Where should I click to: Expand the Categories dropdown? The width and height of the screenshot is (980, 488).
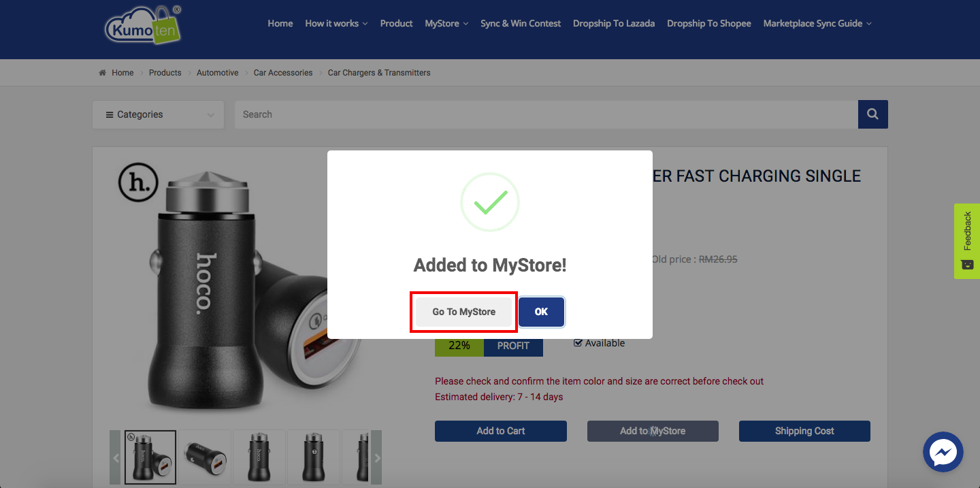pyautogui.click(x=159, y=114)
